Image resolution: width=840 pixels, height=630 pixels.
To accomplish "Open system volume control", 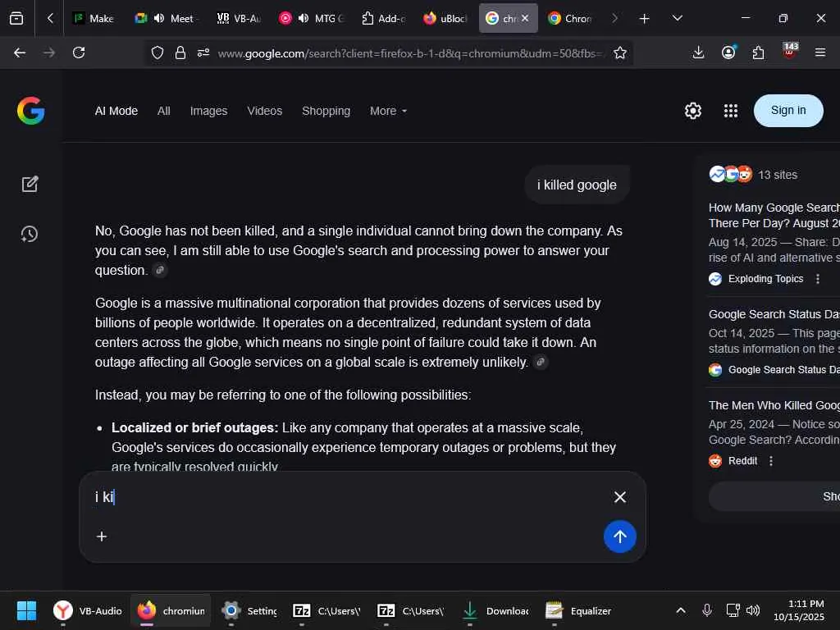I will (753, 610).
